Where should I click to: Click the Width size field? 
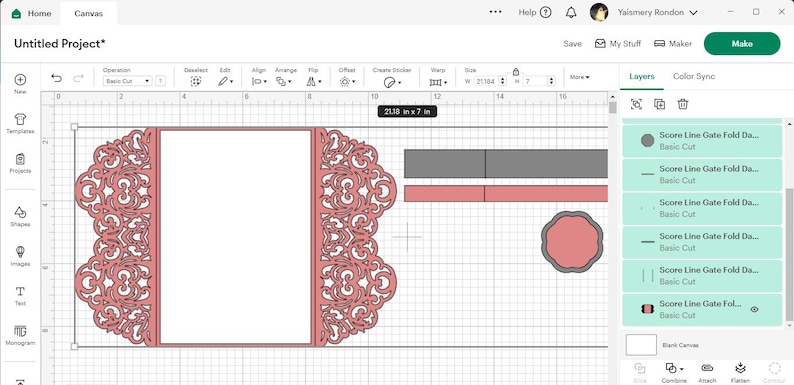click(x=486, y=81)
